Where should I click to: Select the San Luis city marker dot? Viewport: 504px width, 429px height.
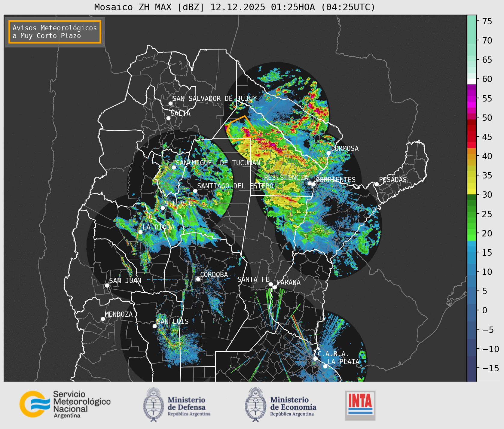[154, 326]
